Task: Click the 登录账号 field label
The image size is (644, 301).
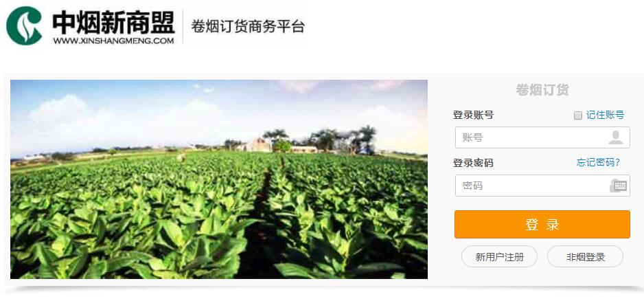Action: coord(473,115)
